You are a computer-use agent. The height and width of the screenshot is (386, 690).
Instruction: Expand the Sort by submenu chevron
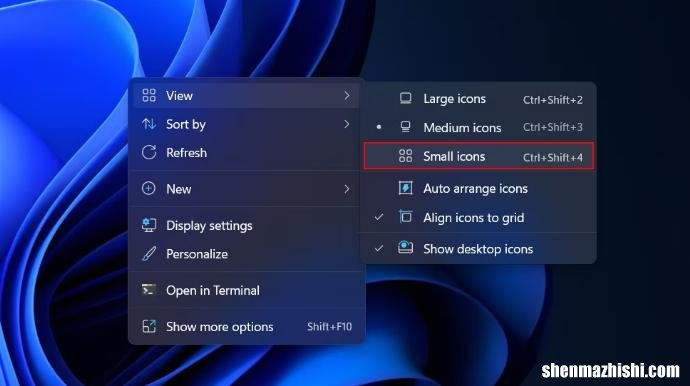347,124
